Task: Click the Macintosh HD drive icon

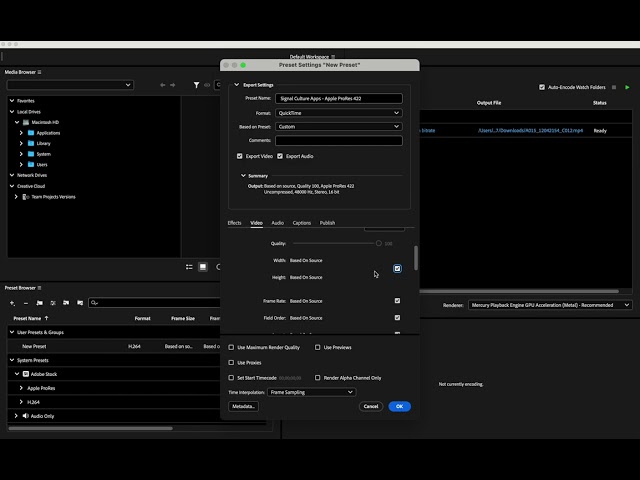Action: point(26,122)
